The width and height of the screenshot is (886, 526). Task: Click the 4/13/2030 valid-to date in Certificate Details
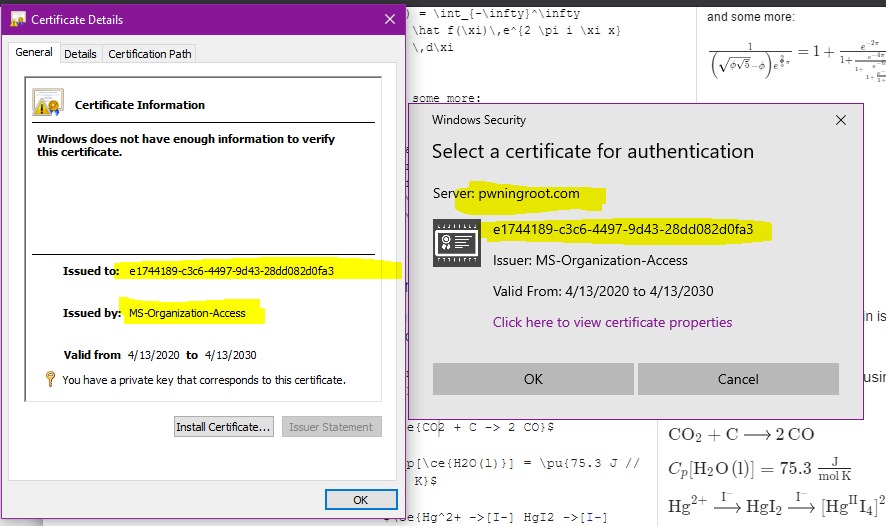tap(231, 355)
